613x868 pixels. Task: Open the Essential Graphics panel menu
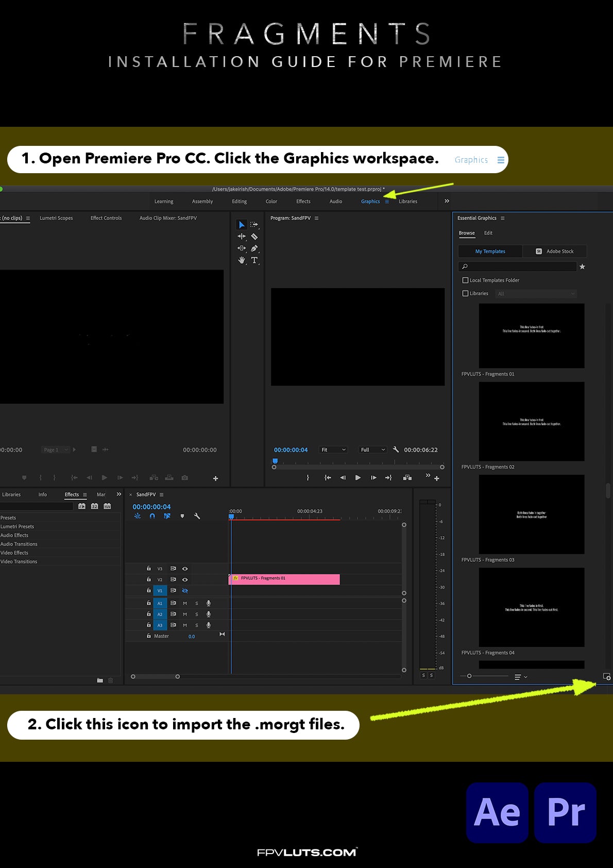503,218
